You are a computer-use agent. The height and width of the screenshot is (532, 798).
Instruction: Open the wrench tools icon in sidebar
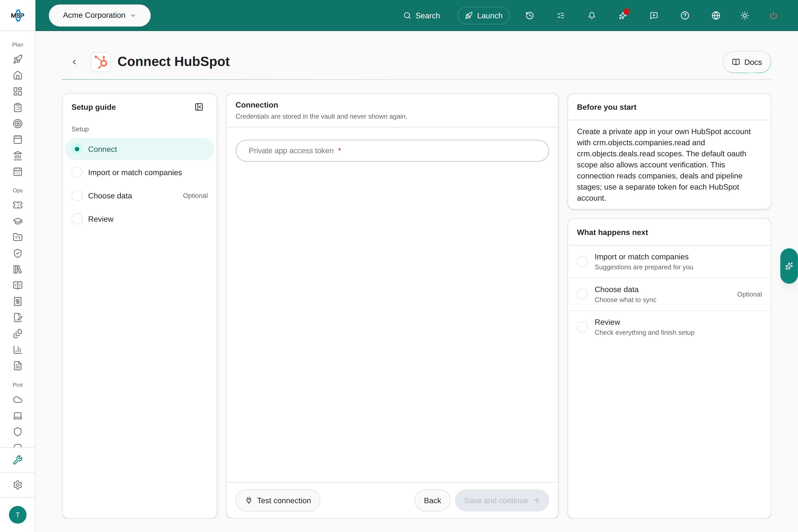pos(18,460)
